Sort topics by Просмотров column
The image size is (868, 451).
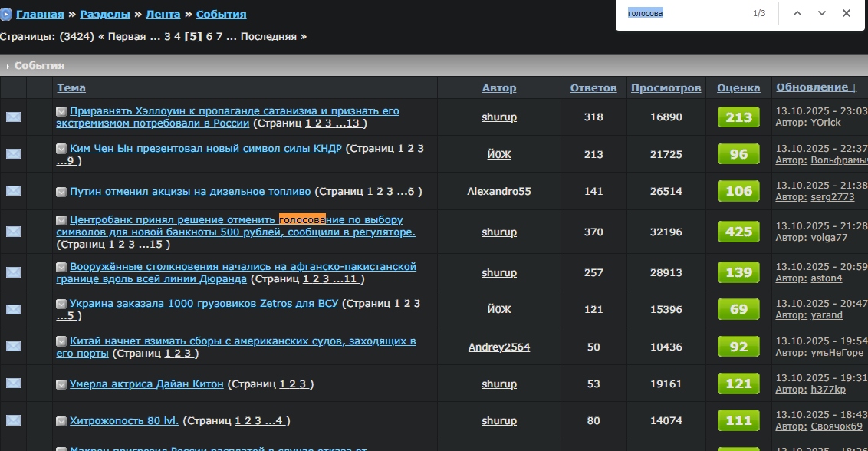[x=666, y=88]
